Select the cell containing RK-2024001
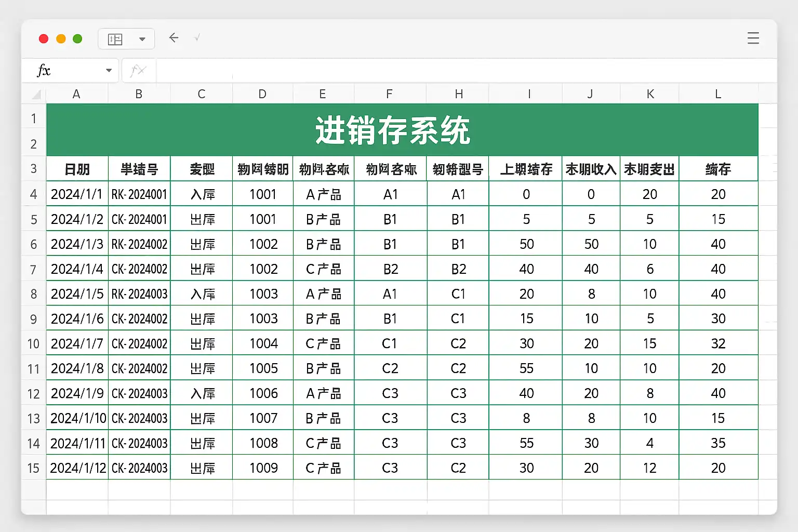This screenshot has width=798, height=532. pos(139,194)
